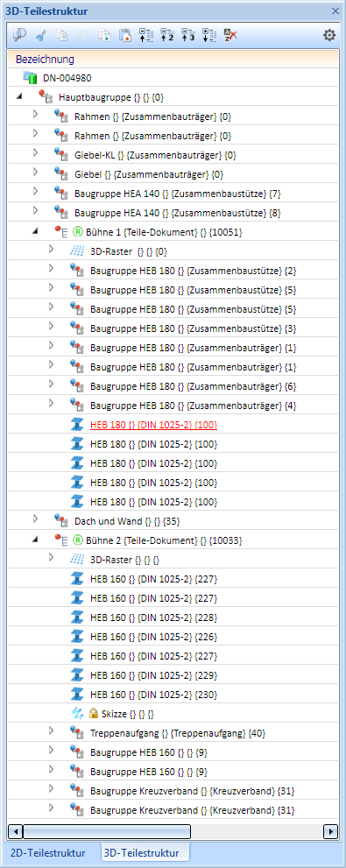Select 'Baugruppe HEB 180' Zusammenbaustütze {2} text
Screen dimensions: 346x868
pyautogui.click(x=194, y=272)
